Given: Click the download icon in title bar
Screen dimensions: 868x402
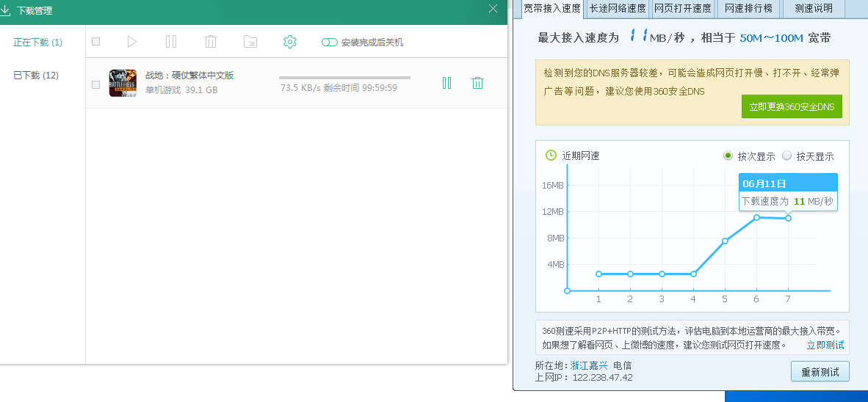Looking at the screenshot, I should click(x=5, y=10).
